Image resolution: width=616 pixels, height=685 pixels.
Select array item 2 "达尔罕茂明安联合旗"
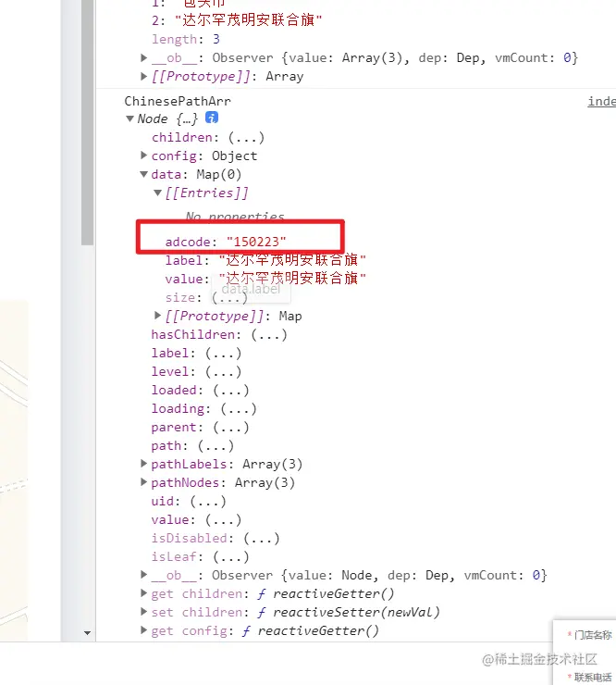tap(237, 20)
